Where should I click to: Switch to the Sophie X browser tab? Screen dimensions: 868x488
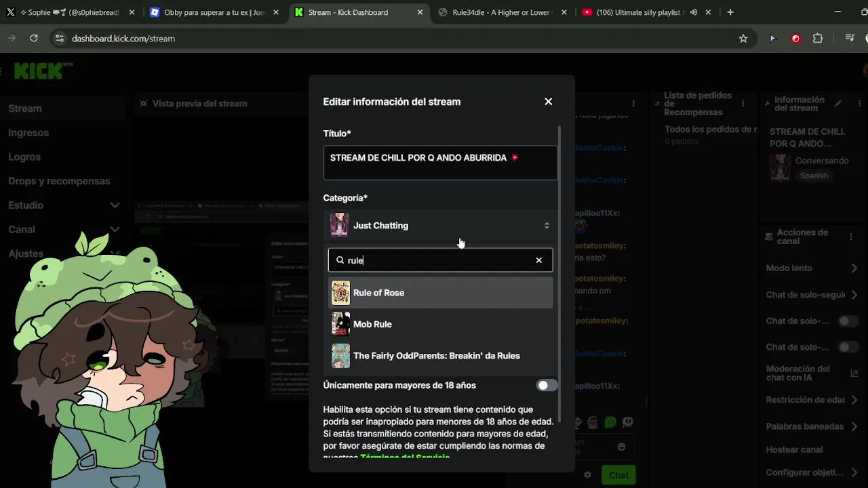pyautogui.click(x=70, y=12)
